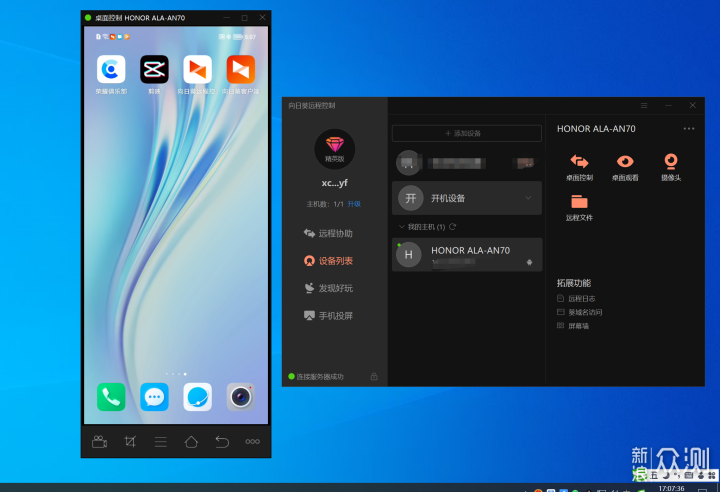
Task: Open the hamburger menu in Sunlogin title bar
Action: point(644,106)
